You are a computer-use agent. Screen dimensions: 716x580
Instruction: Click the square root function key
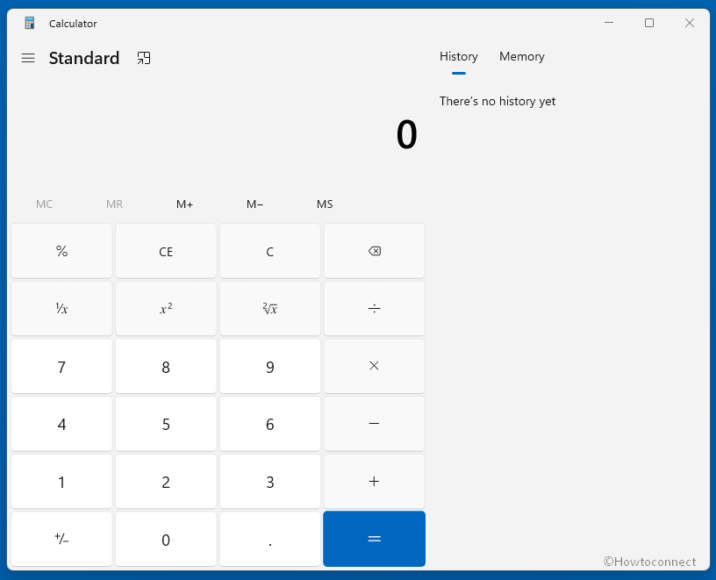point(270,309)
